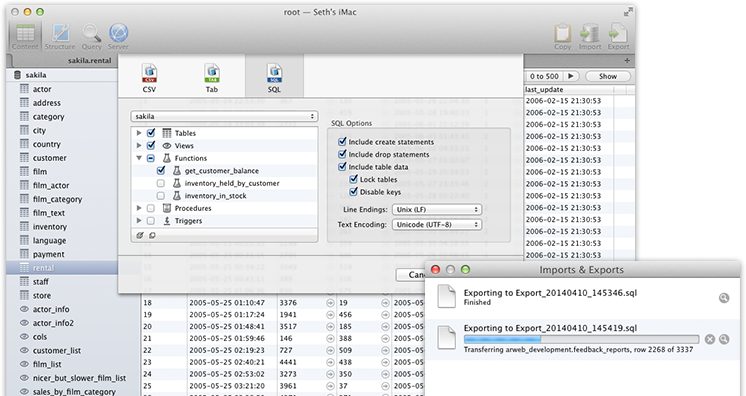Image resolution: width=746 pixels, height=396 pixels.
Task: Check the Triggers checkbox
Action: 151,221
